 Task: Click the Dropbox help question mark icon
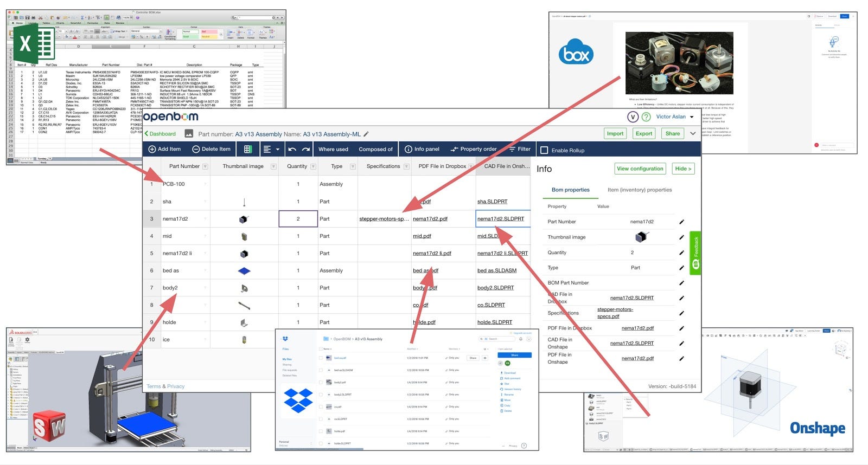524,445
